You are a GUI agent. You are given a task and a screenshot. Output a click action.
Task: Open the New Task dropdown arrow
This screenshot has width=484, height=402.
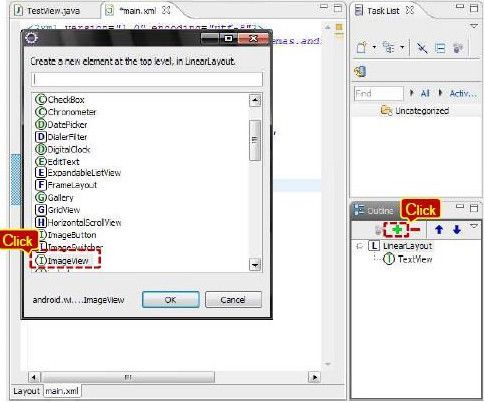[x=374, y=47]
